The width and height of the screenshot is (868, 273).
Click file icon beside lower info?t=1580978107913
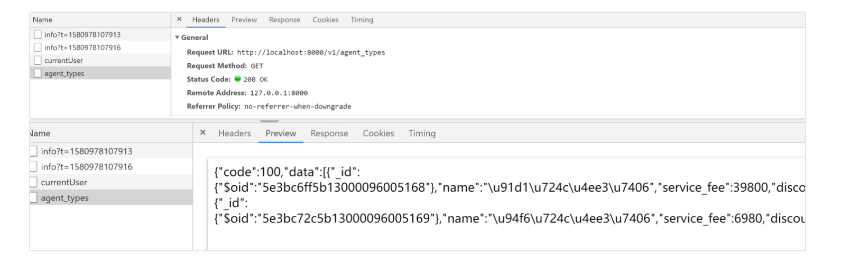click(x=33, y=151)
